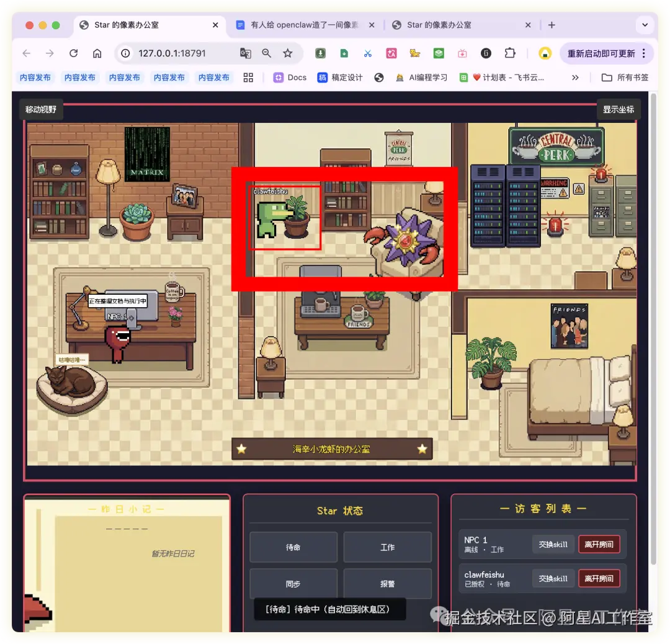Open the blue scissors extension icon

pos(367,53)
